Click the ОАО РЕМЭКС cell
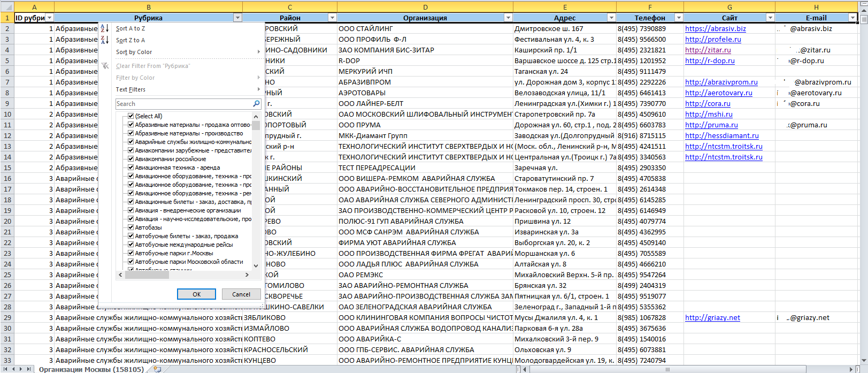The width and height of the screenshot is (868, 373). [x=425, y=275]
